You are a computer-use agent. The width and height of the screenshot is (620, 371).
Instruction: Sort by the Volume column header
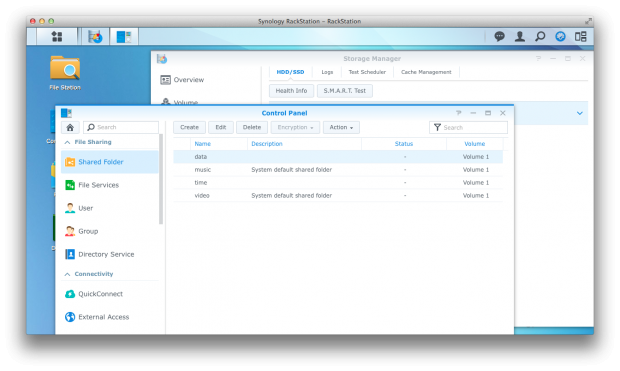pyautogui.click(x=474, y=144)
